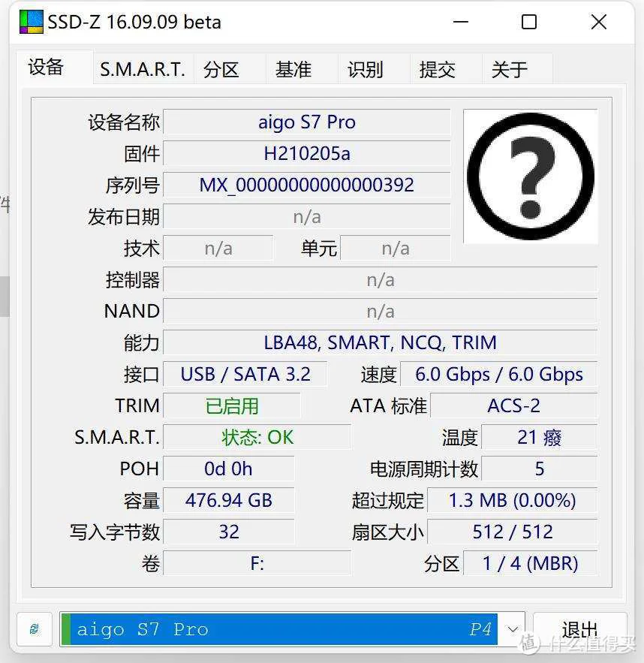The height and width of the screenshot is (663, 644).
Task: Click the sector size value 512 / 512
Action: pos(512,532)
